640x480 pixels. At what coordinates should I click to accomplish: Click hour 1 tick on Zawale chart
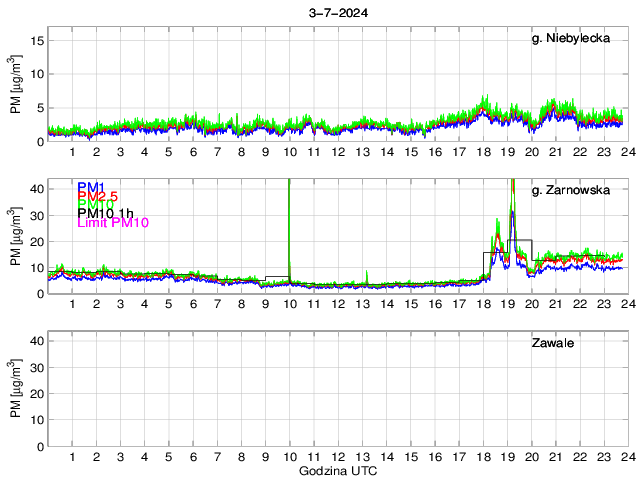tap(72, 457)
